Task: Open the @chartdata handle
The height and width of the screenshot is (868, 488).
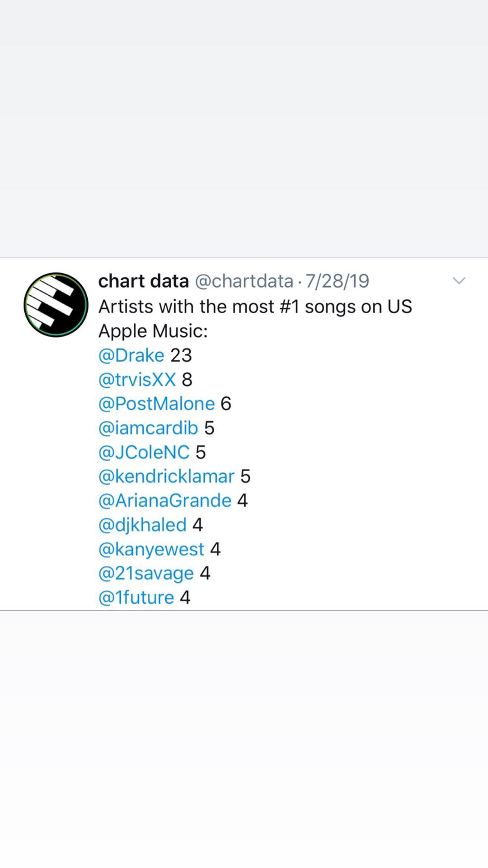Action: pyautogui.click(x=244, y=281)
